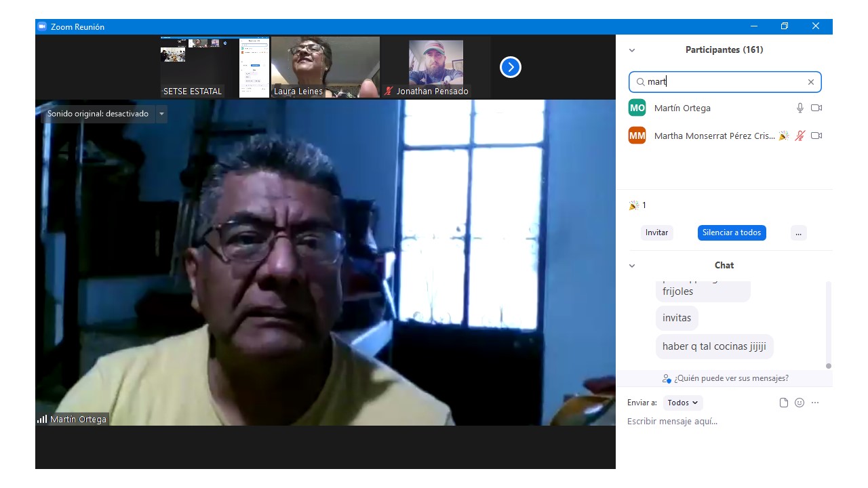868x488 pixels.
Task: Click the next video thumbnails arrow
Action: click(510, 67)
